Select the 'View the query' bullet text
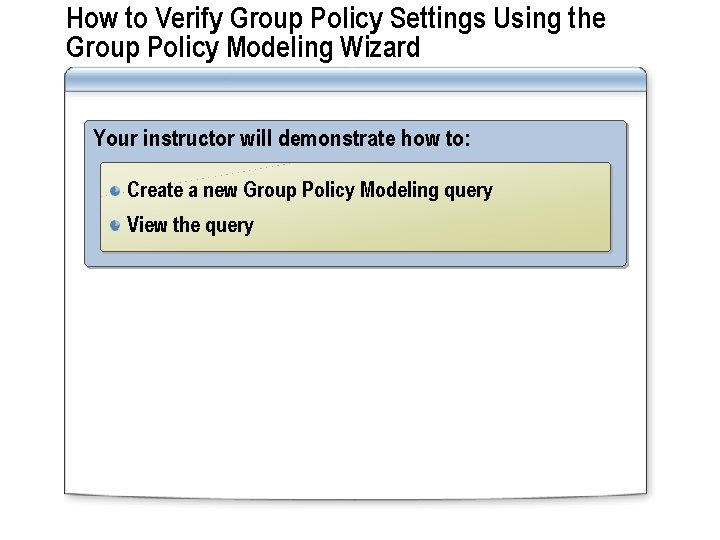Viewport: 720px width, 540px height. click(x=190, y=225)
